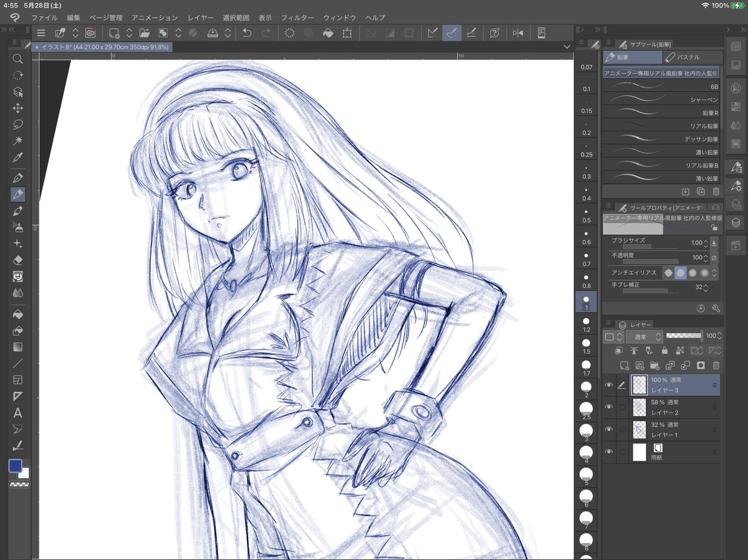The width and height of the screenshot is (748, 560).
Task: Create new raster layer in Layers panel
Action: click(x=625, y=366)
